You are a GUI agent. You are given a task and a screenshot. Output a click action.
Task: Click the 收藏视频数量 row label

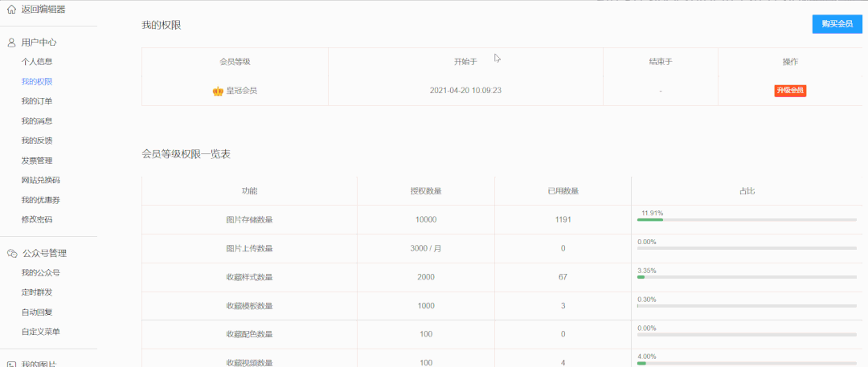tap(250, 363)
